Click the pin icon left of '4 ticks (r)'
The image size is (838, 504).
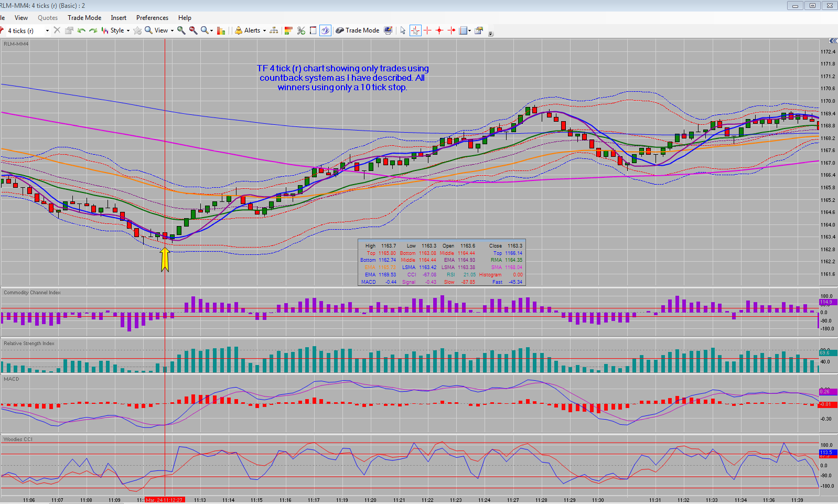2,30
